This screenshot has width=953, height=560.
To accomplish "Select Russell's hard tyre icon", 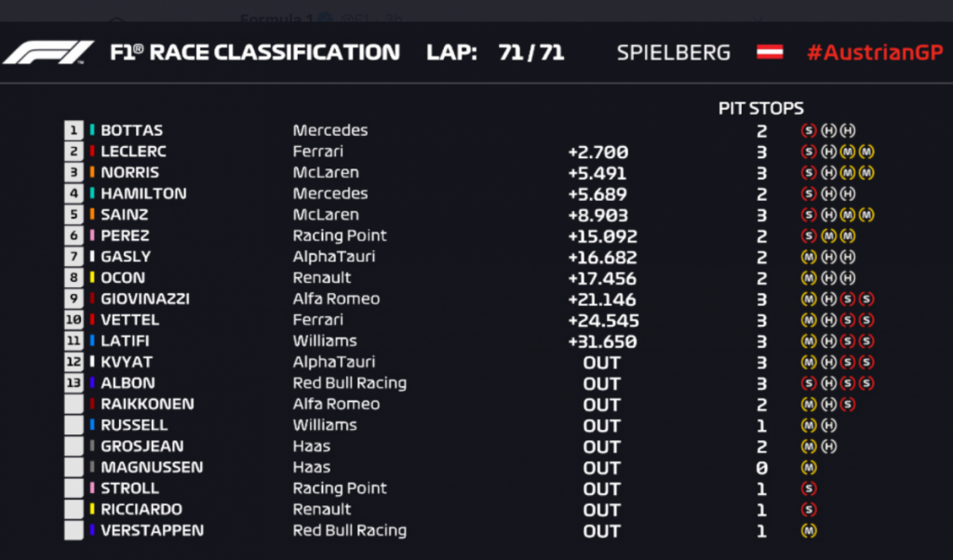I will tap(828, 425).
